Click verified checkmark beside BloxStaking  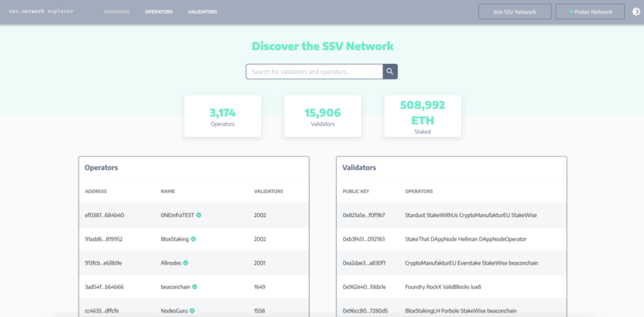coord(193,239)
